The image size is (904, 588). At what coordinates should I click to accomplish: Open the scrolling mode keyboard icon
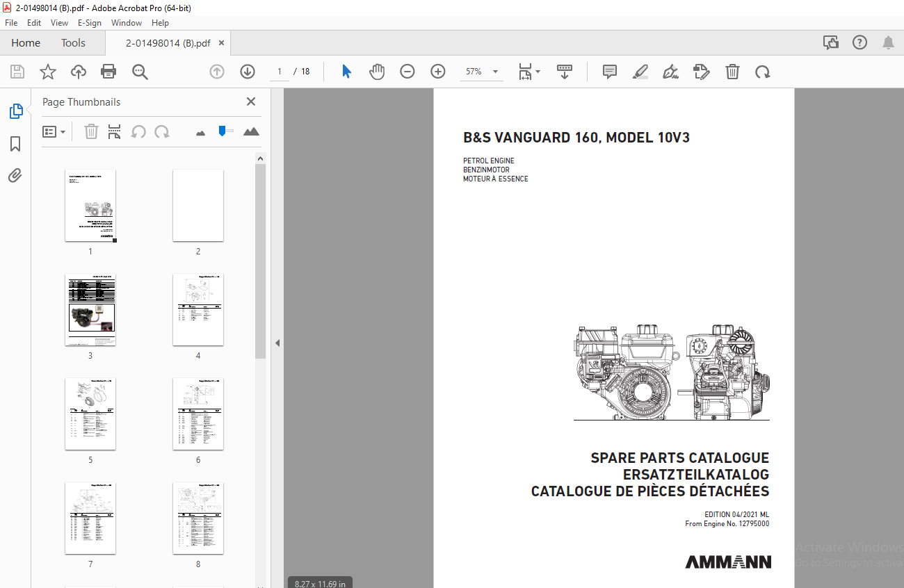564,72
